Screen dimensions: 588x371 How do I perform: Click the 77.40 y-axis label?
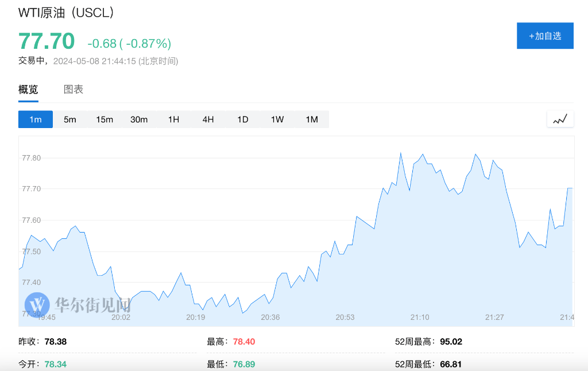pyautogui.click(x=32, y=283)
